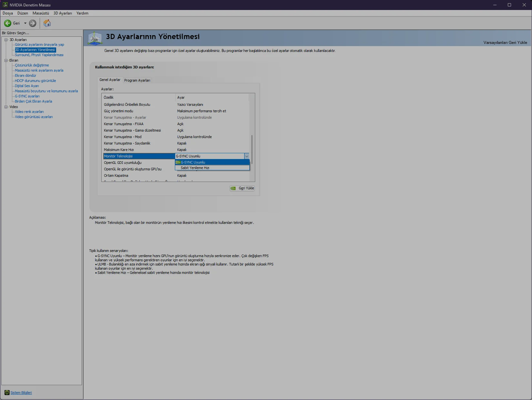
Task: Open the Masaüstü menu
Action: click(41, 13)
